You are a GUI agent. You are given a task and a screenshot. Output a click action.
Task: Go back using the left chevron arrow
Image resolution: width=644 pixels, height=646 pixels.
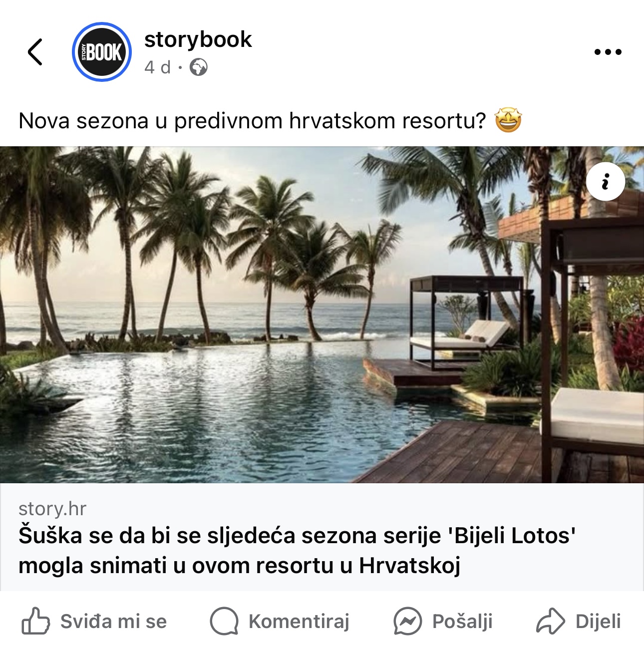tap(35, 52)
